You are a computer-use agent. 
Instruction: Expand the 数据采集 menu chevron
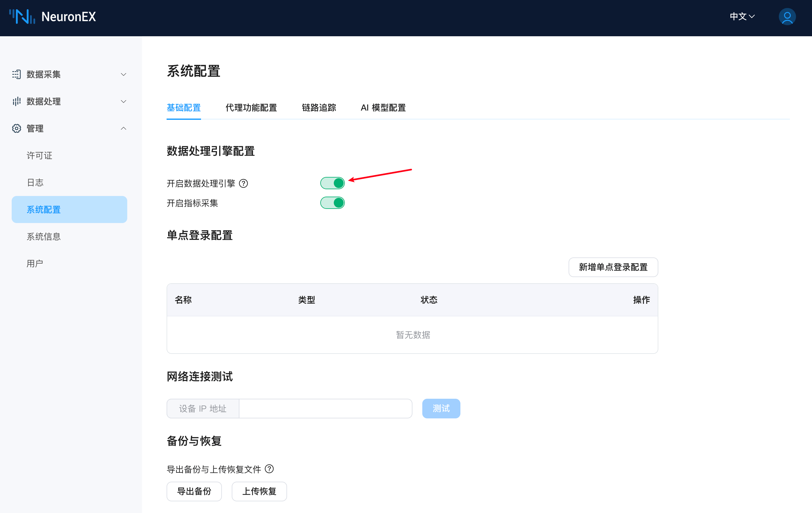(x=124, y=74)
